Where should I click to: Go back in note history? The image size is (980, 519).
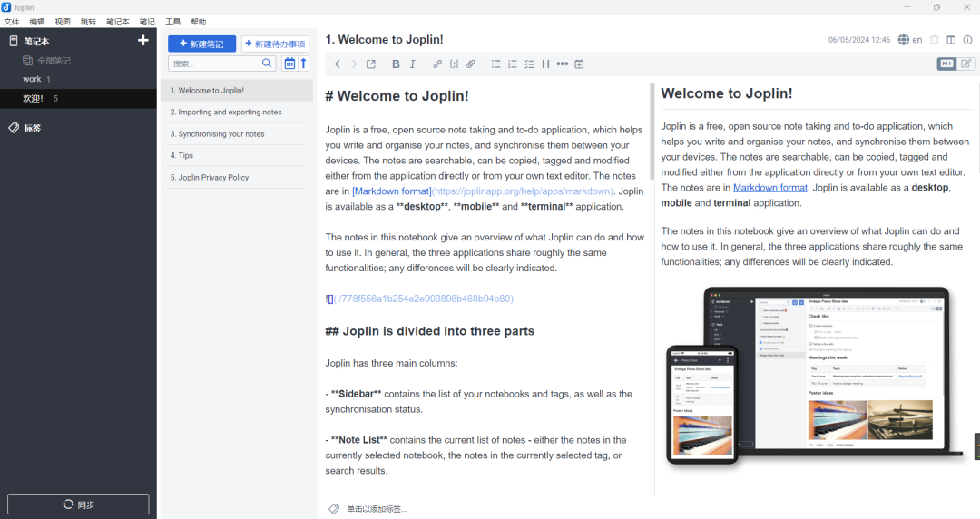point(338,64)
